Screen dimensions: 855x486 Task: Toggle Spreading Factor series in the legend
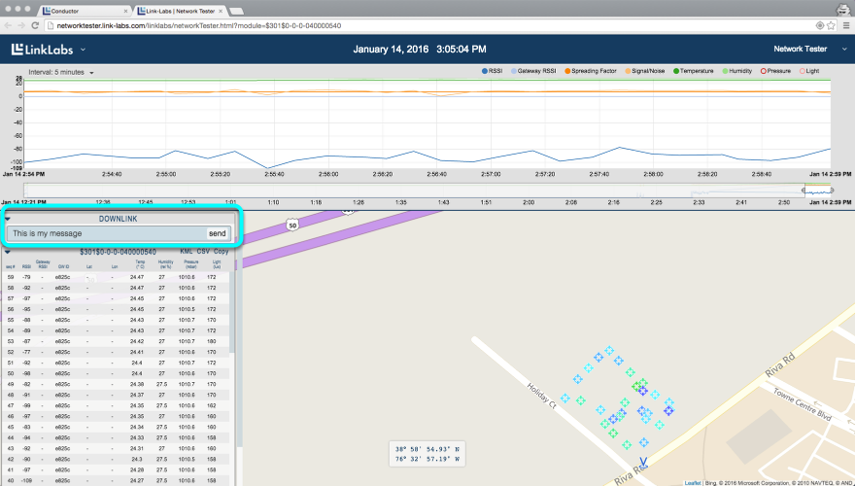[x=593, y=71]
